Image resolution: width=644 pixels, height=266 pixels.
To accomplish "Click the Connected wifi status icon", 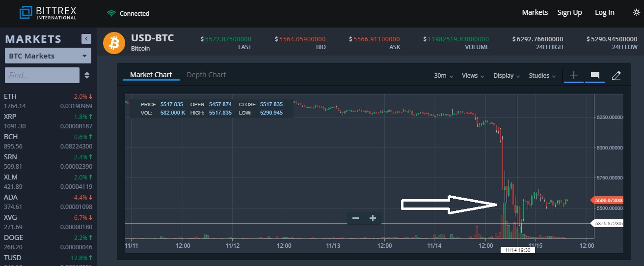I will [x=111, y=13].
